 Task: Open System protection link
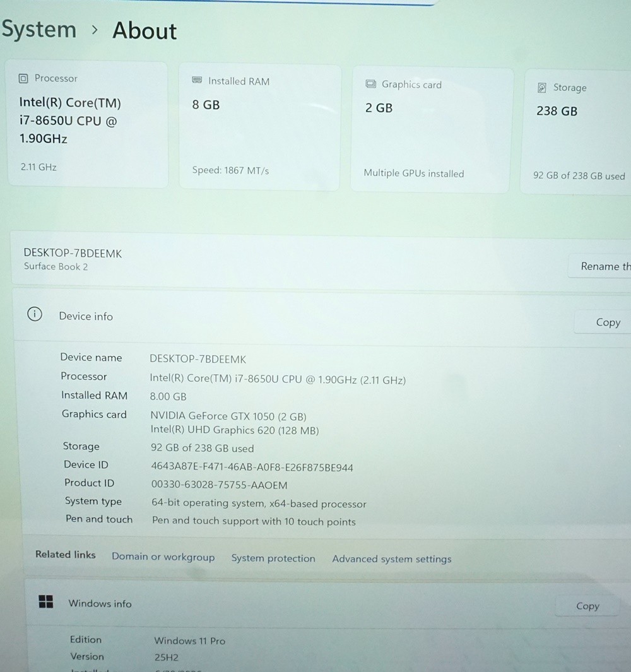[273, 558]
